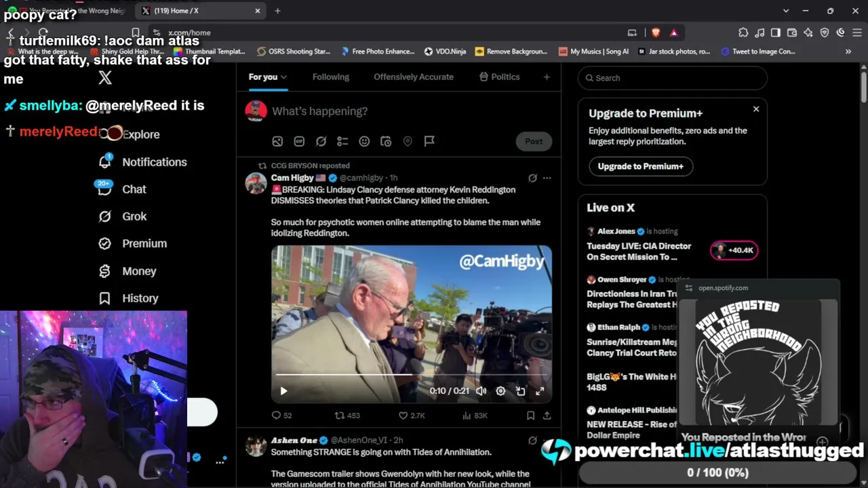Like the post with 2.7K likes
The height and width of the screenshot is (488, 868).
tap(412, 415)
